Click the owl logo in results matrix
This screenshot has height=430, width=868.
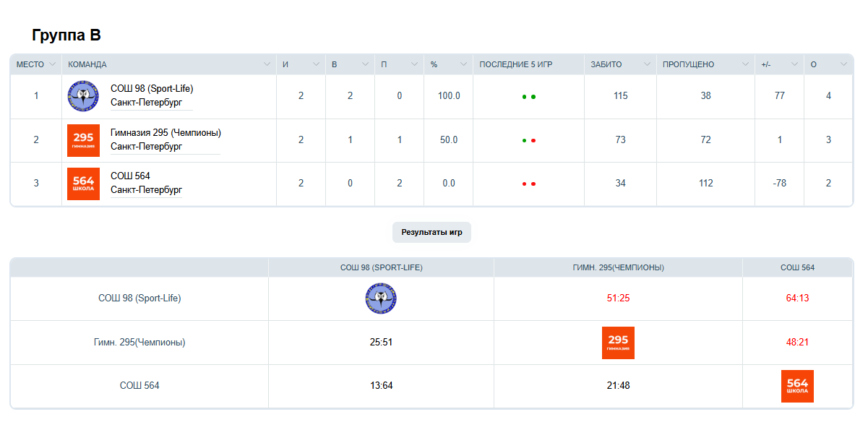[381, 298]
